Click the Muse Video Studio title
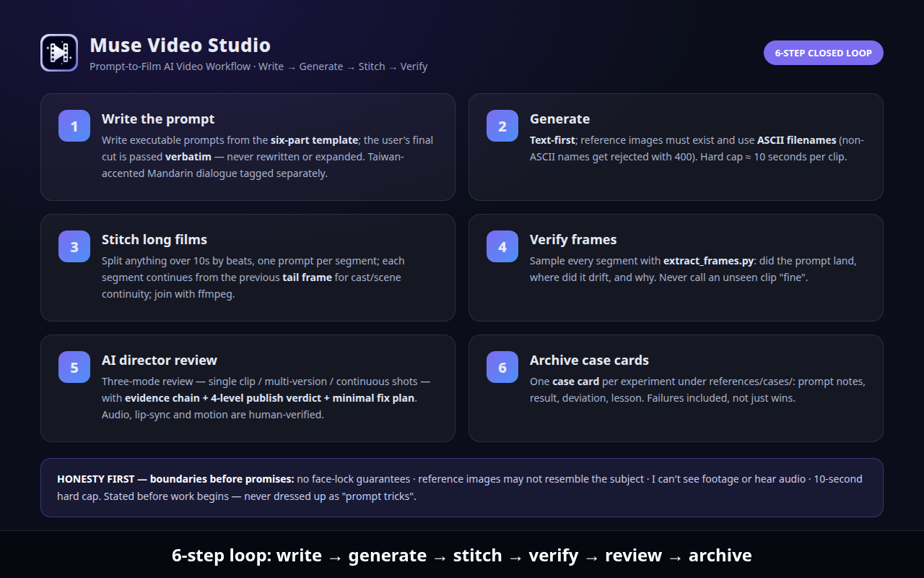Screen dimensions: 924x578 180,46
